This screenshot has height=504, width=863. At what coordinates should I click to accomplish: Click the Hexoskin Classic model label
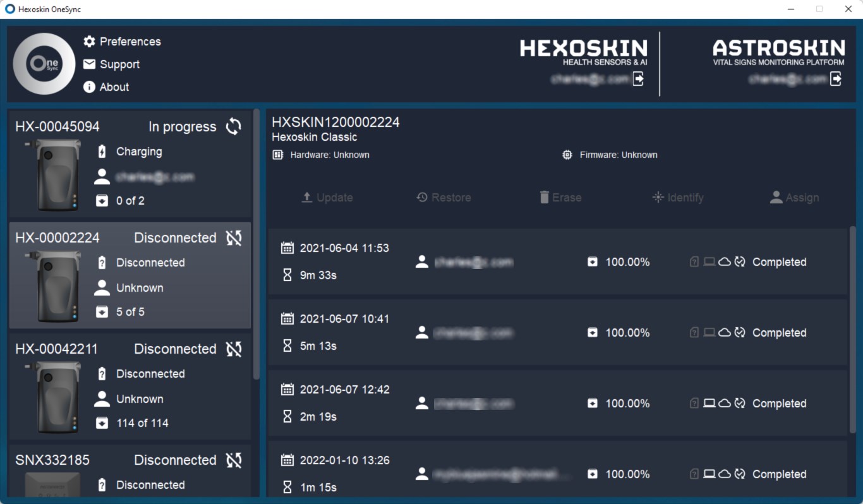(314, 137)
